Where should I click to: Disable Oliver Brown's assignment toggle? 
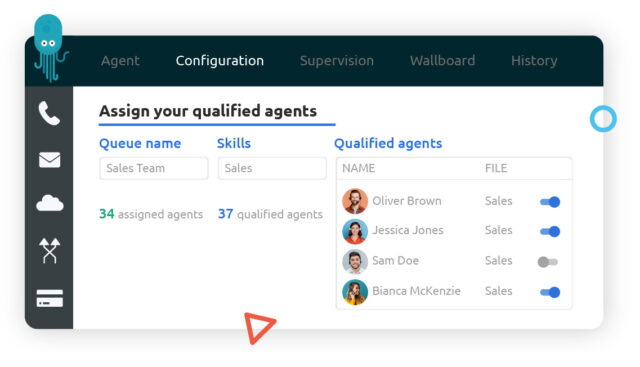(x=550, y=202)
